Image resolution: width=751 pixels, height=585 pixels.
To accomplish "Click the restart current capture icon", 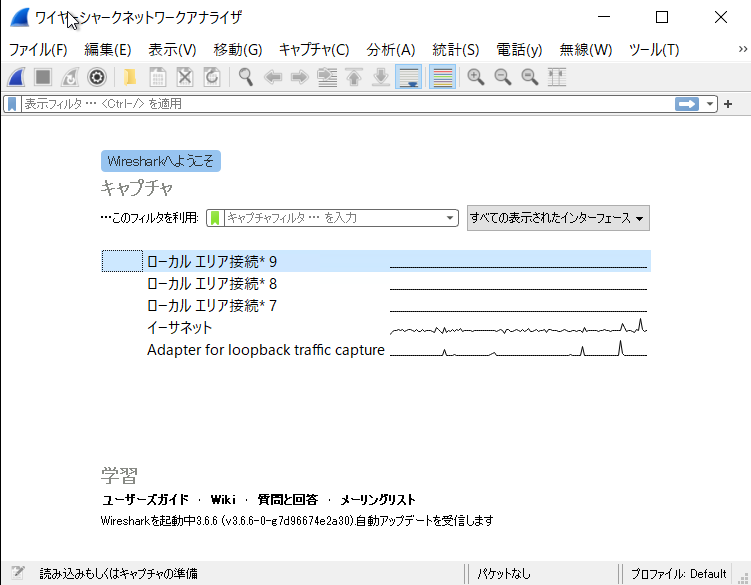I will coord(70,77).
